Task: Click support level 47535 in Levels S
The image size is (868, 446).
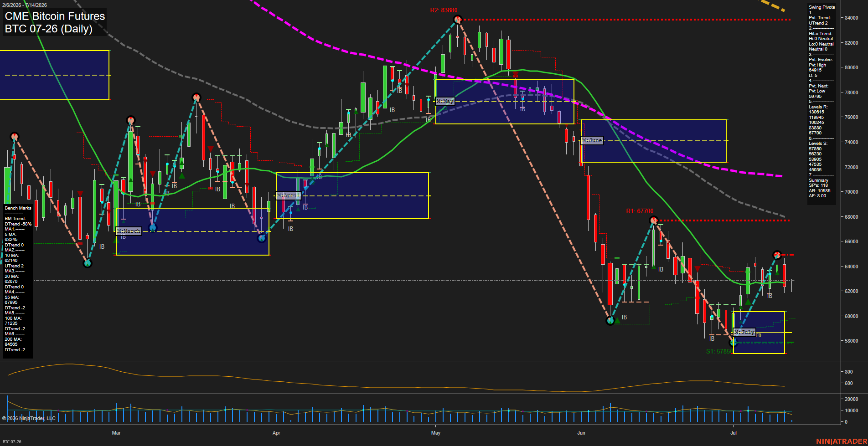Action: (815, 164)
